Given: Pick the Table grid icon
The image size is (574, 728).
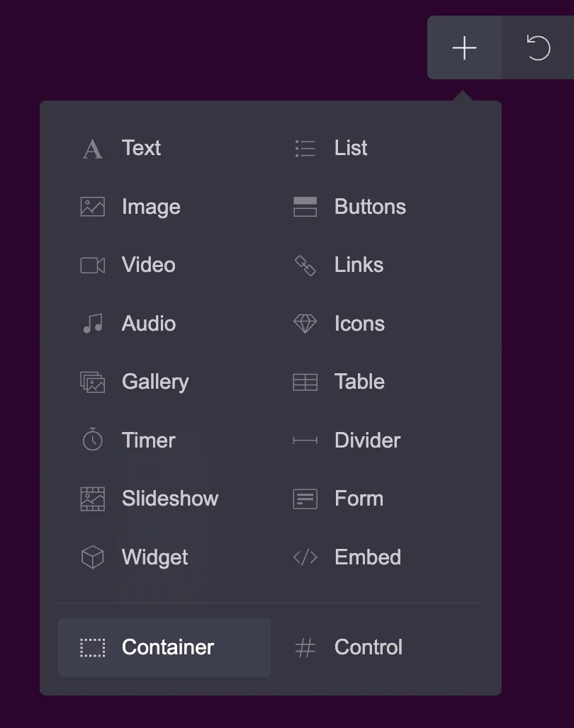Looking at the screenshot, I should click(305, 382).
